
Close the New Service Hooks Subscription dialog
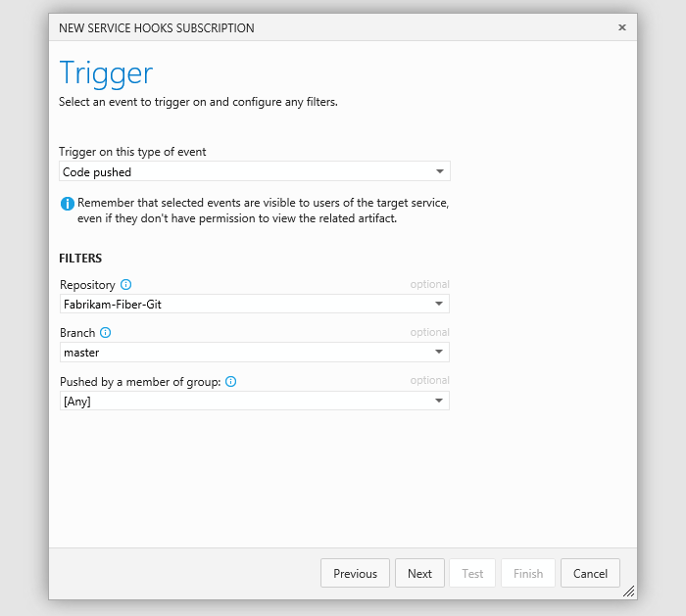point(621,27)
